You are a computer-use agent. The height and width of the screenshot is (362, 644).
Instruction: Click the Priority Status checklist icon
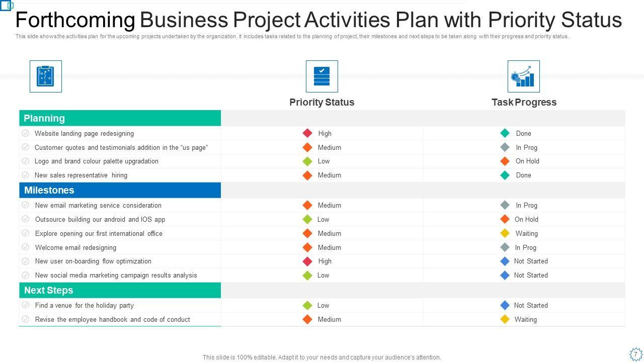tap(322, 76)
